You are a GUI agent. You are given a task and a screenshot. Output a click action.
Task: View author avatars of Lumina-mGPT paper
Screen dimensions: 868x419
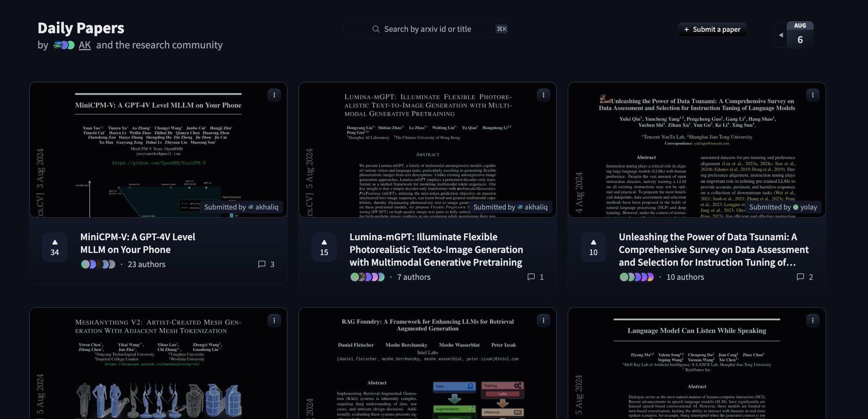coord(367,277)
